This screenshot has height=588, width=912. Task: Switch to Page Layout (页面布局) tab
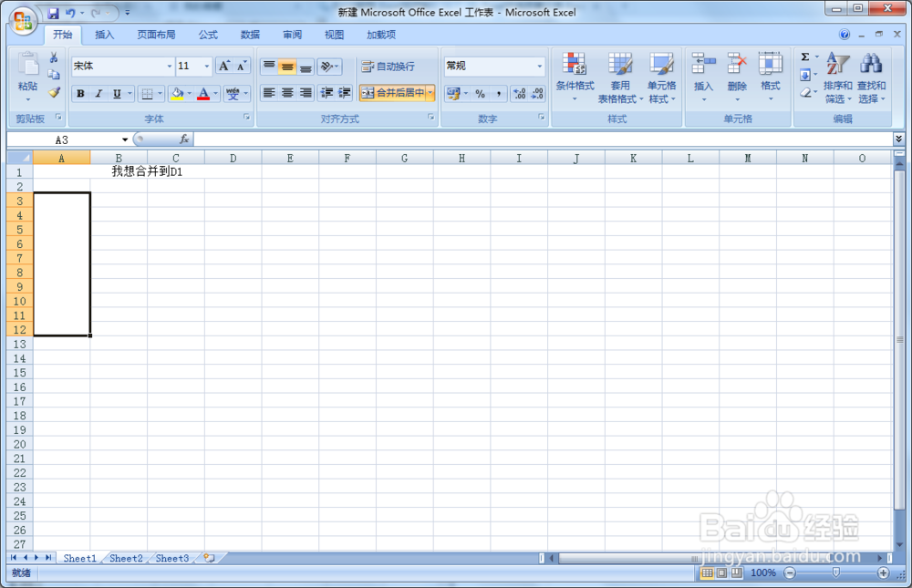pos(156,35)
